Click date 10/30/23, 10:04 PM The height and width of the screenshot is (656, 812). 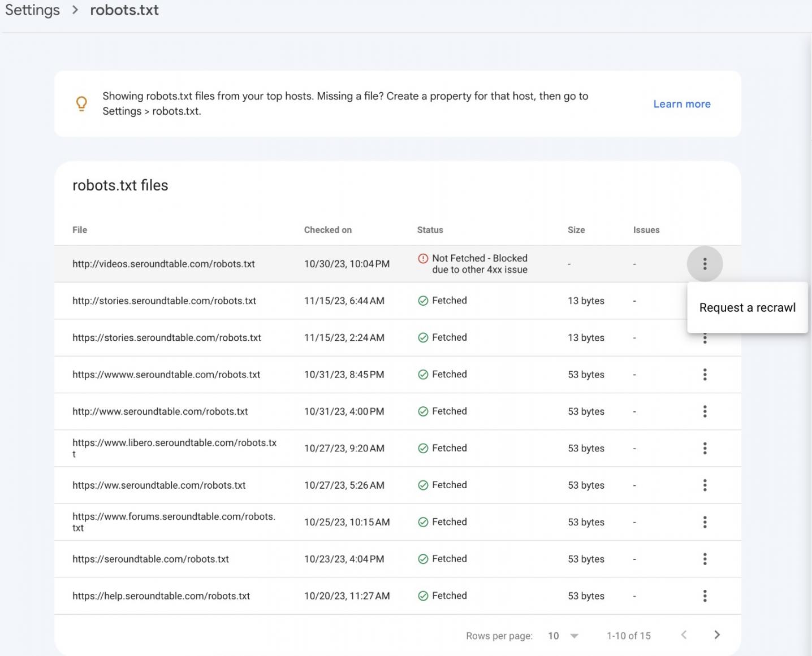click(x=347, y=264)
